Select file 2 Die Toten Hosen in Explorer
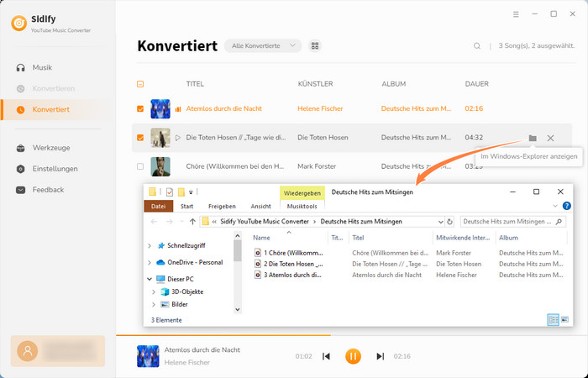588x378 pixels. (289, 264)
